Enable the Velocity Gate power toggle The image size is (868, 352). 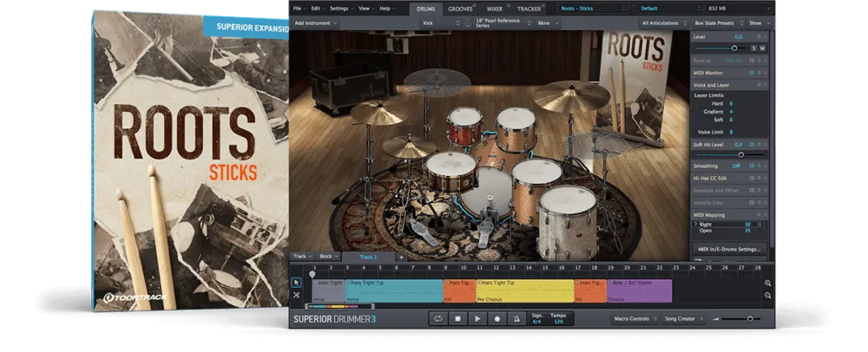click(752, 203)
